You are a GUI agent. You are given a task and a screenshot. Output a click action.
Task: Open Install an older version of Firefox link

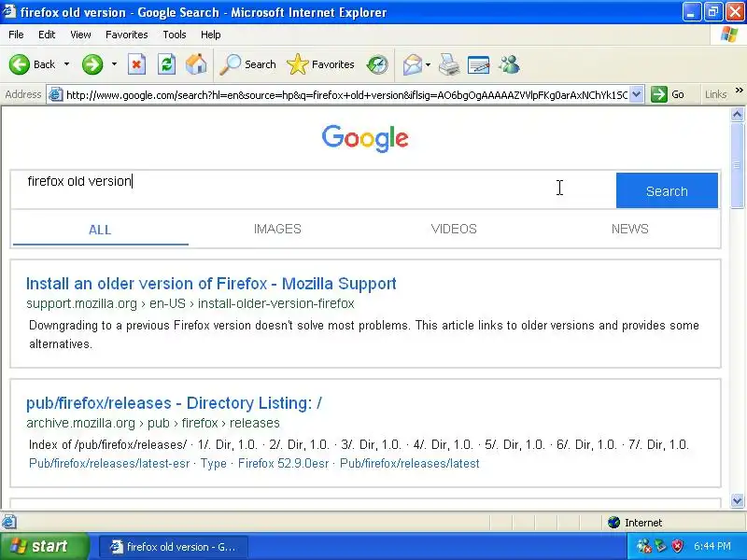[x=211, y=284]
